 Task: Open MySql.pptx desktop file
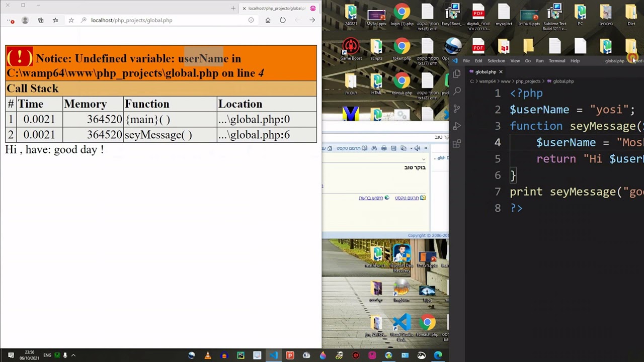(376, 16)
